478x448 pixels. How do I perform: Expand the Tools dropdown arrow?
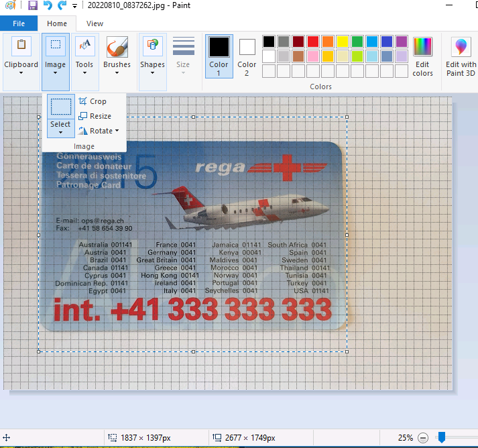[x=84, y=73]
